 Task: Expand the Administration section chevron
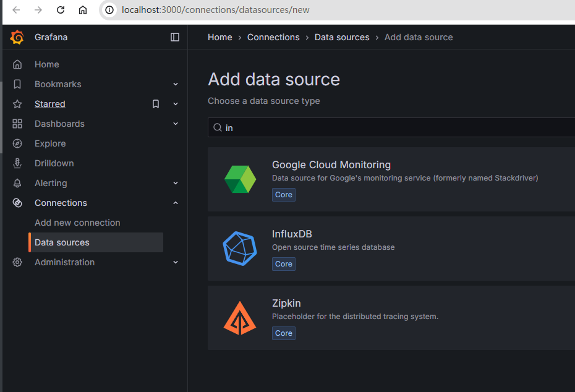point(176,262)
